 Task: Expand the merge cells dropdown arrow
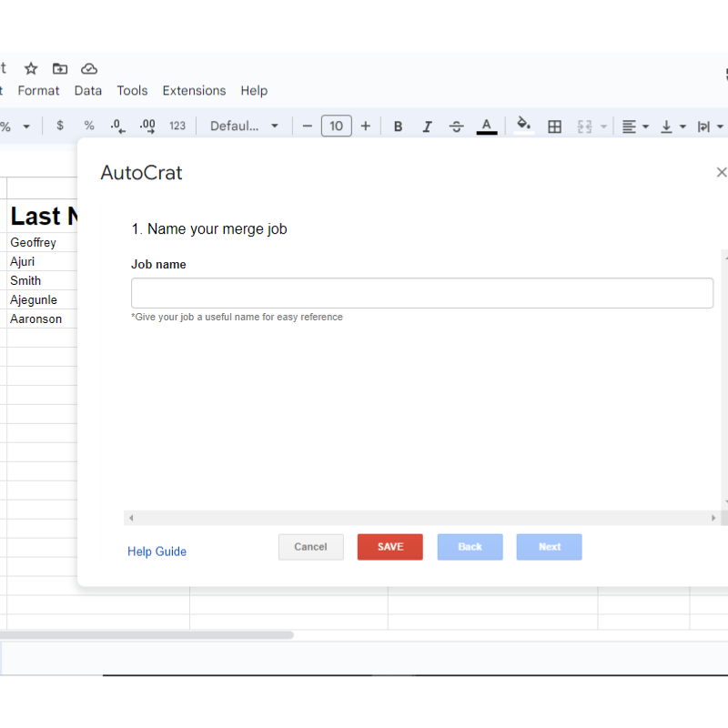coord(603,126)
